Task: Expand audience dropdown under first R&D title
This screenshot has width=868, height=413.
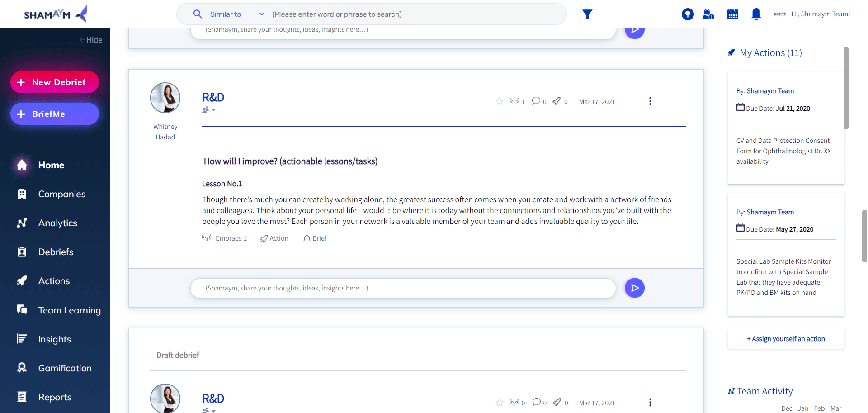Action: (x=209, y=110)
